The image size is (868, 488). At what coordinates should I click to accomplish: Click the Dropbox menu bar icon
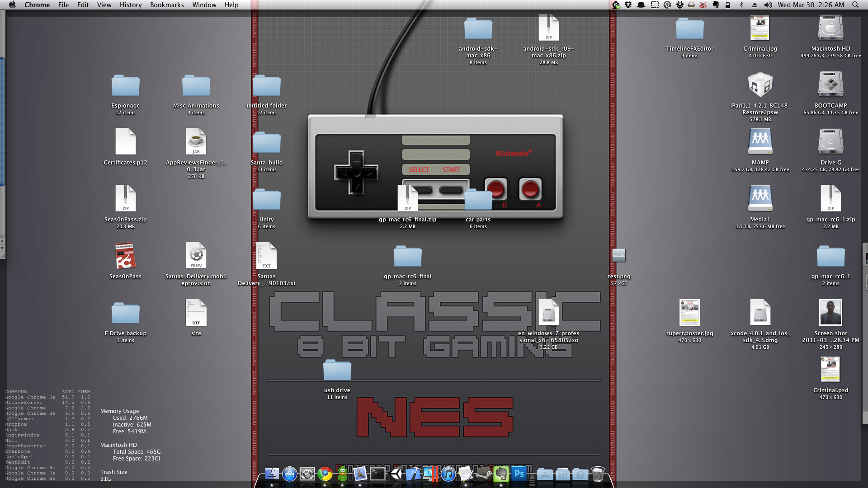pyautogui.click(x=628, y=5)
